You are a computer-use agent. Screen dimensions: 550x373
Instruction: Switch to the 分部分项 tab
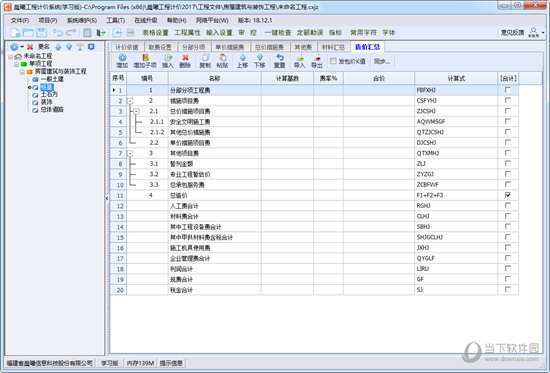click(194, 47)
